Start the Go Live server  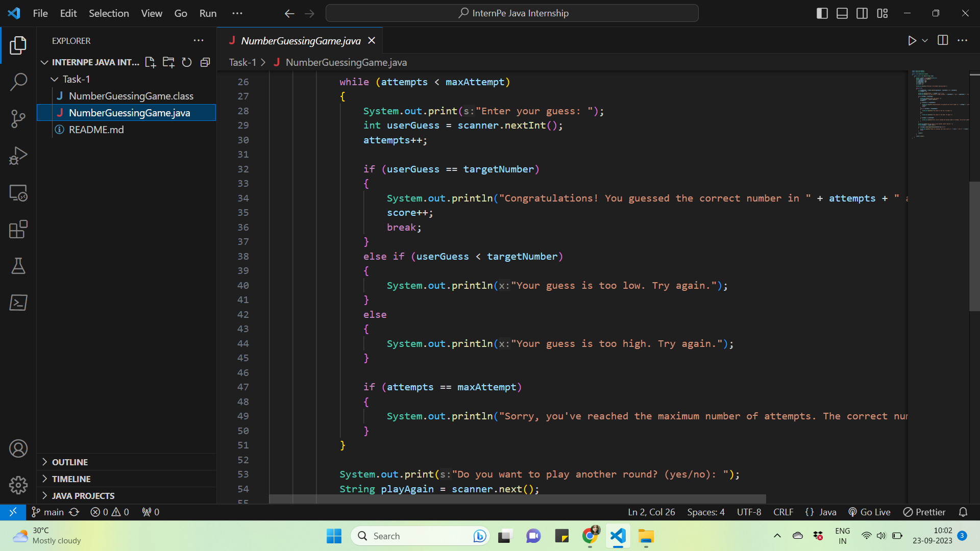click(x=869, y=512)
